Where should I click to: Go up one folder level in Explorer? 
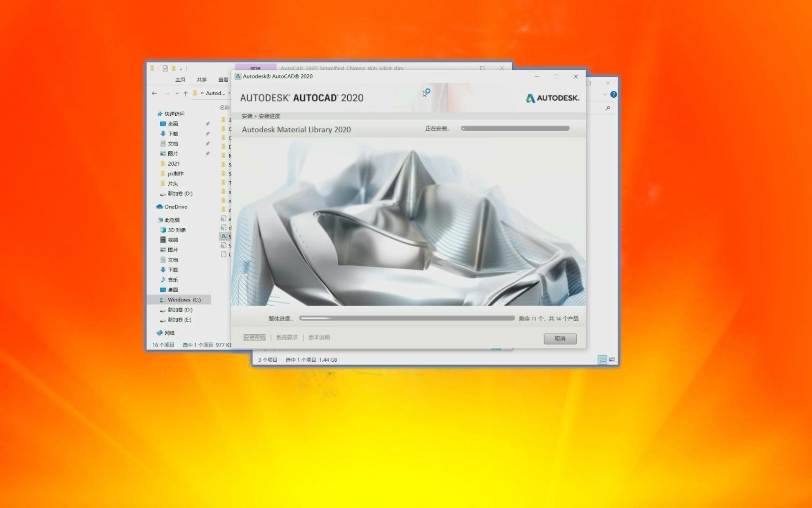pyautogui.click(x=186, y=93)
